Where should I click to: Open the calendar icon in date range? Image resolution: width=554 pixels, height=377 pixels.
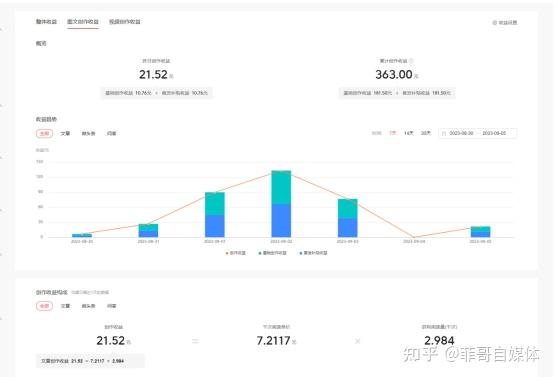444,134
